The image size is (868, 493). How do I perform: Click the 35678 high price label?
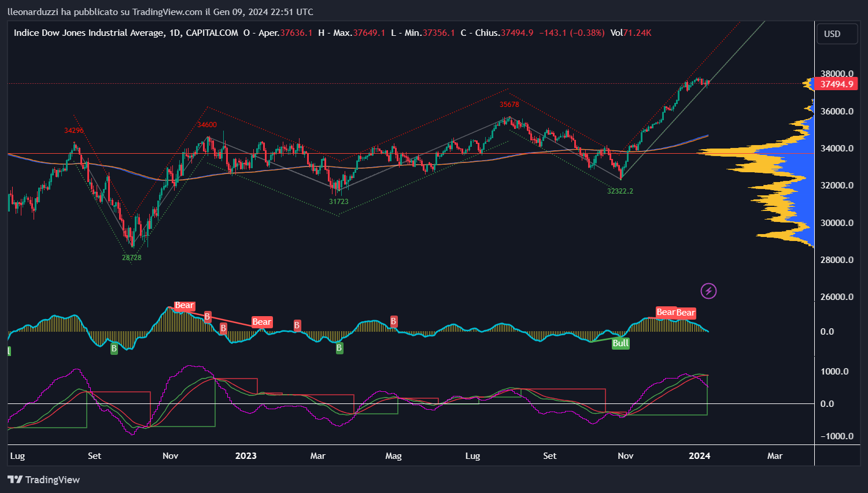pyautogui.click(x=509, y=105)
